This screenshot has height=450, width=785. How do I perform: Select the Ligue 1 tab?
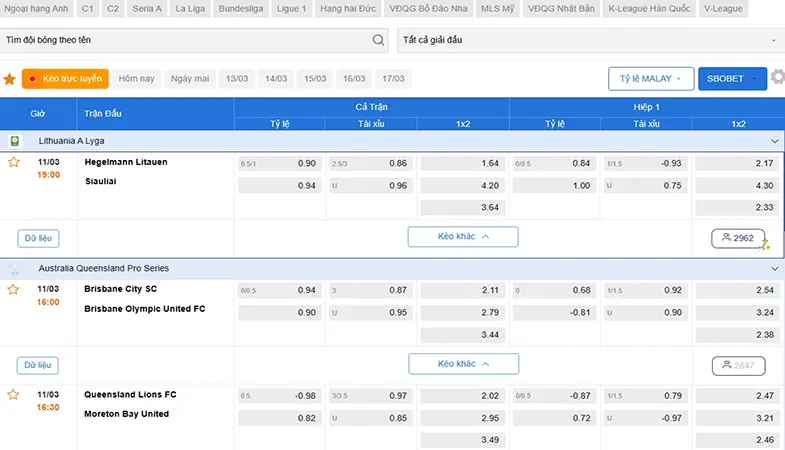[x=291, y=9]
